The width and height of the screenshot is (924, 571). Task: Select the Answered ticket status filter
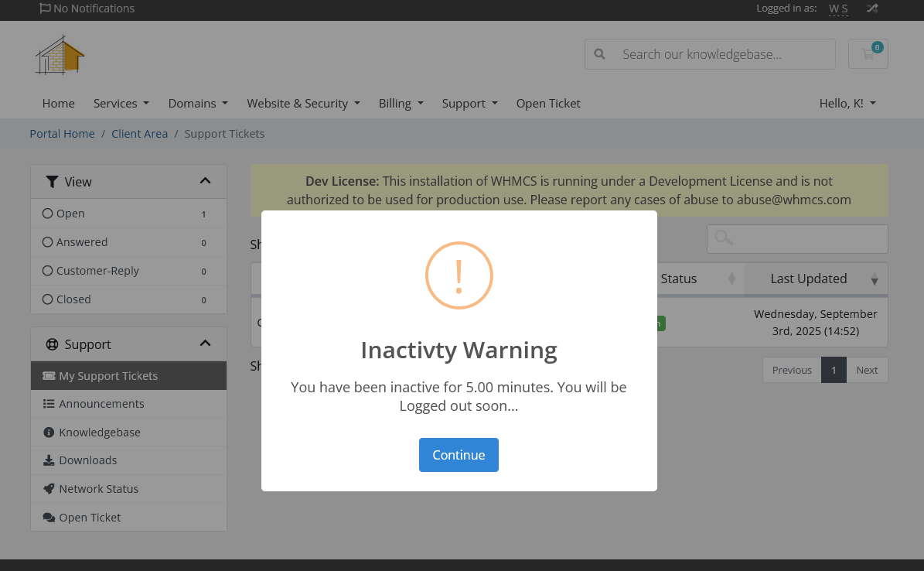coord(81,242)
